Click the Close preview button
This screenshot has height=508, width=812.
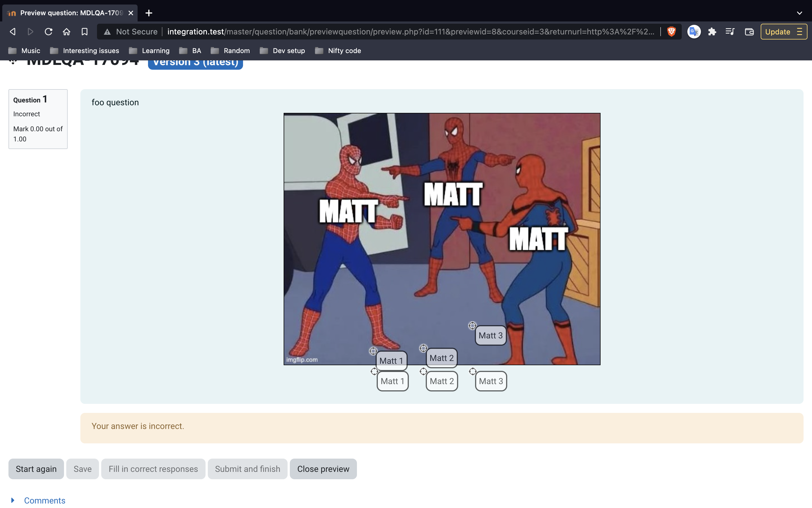323,469
